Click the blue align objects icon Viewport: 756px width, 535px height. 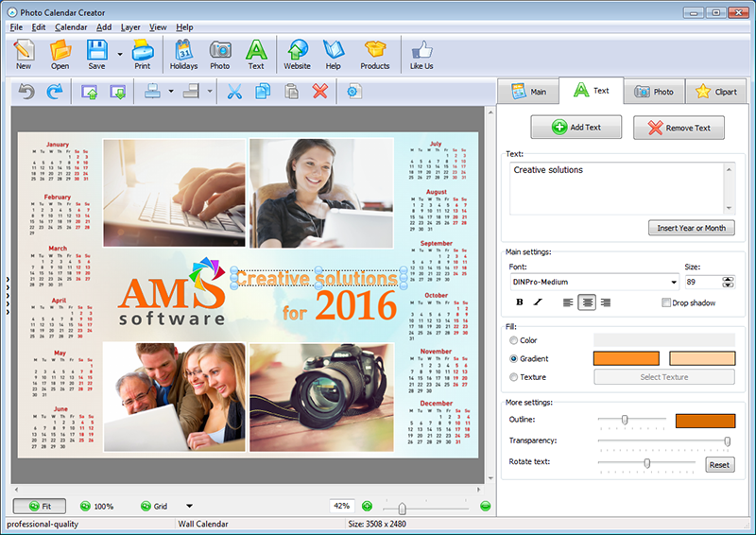pos(152,91)
